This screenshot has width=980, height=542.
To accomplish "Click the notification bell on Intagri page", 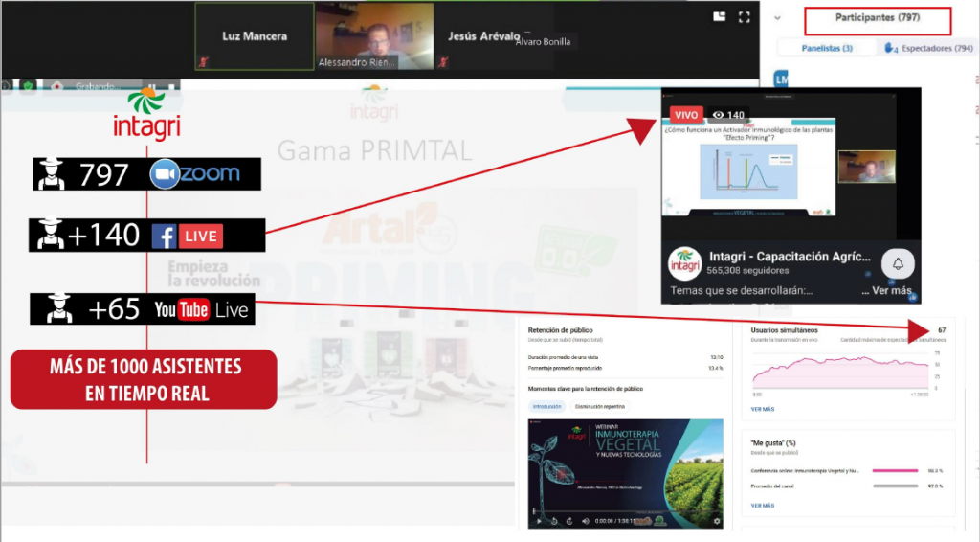I will (898, 263).
